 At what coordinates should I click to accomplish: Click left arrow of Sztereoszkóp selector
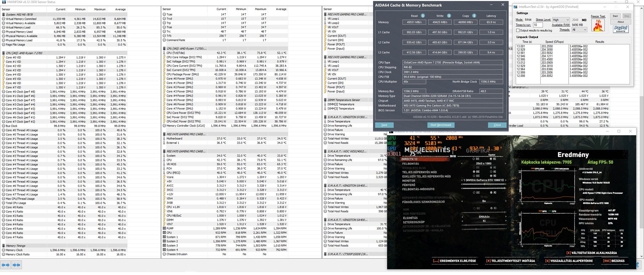click(x=462, y=221)
